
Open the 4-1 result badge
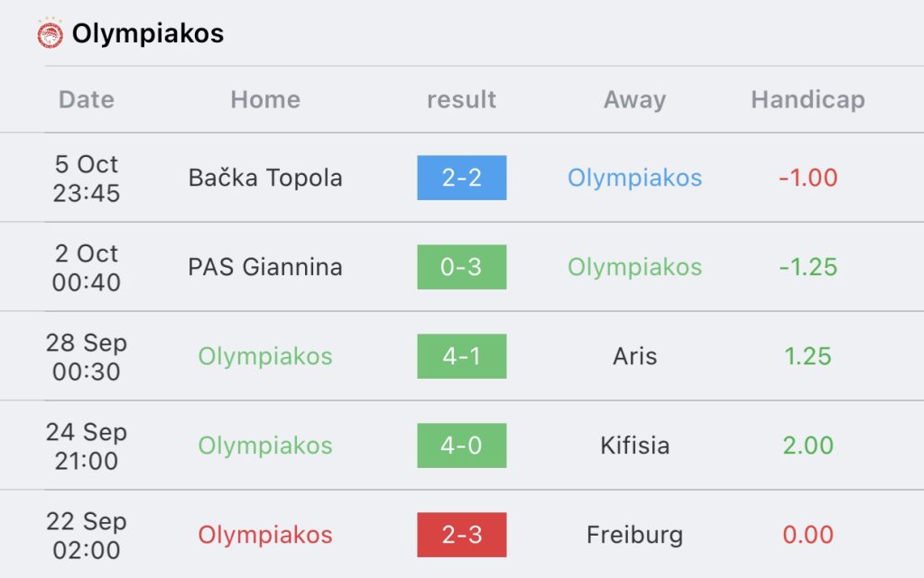[462, 356]
